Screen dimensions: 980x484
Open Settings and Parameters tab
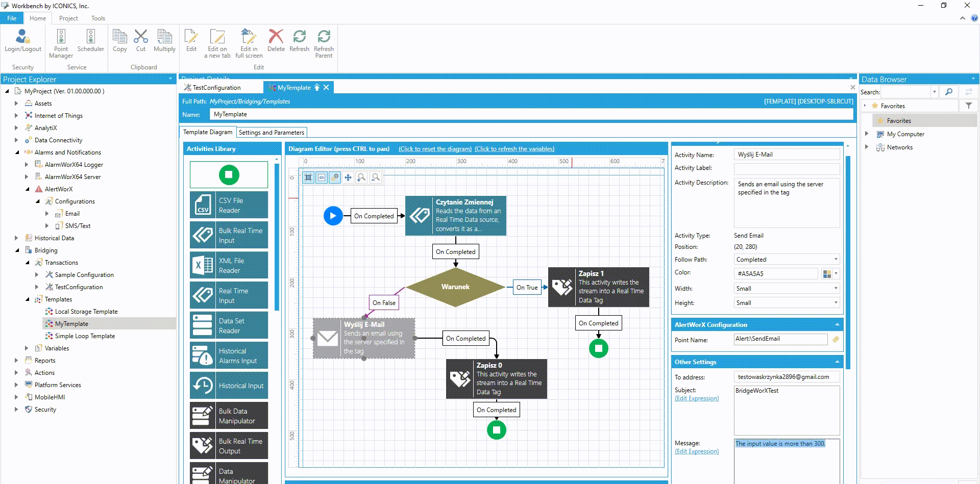click(272, 132)
